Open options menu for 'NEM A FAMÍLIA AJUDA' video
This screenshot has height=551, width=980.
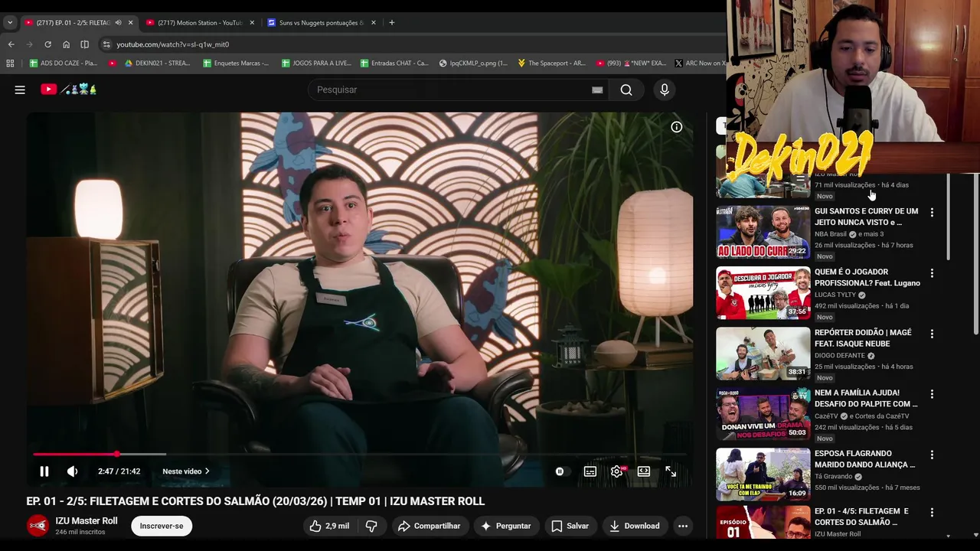932,394
